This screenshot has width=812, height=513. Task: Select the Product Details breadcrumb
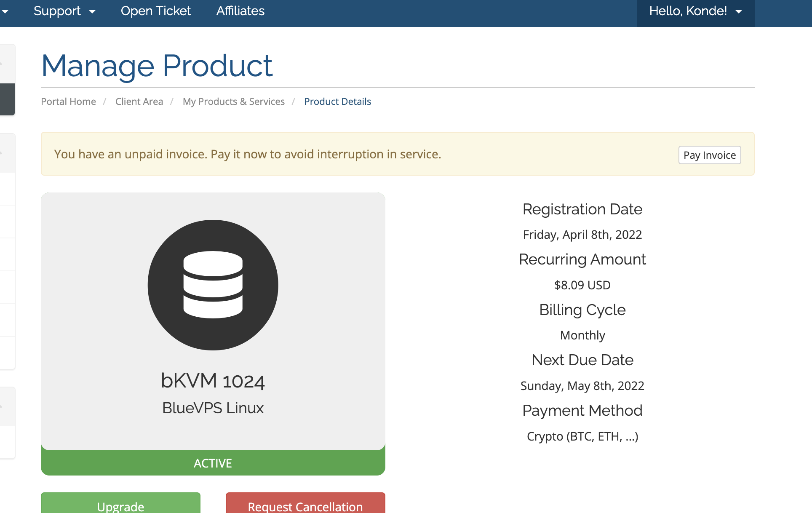point(337,102)
